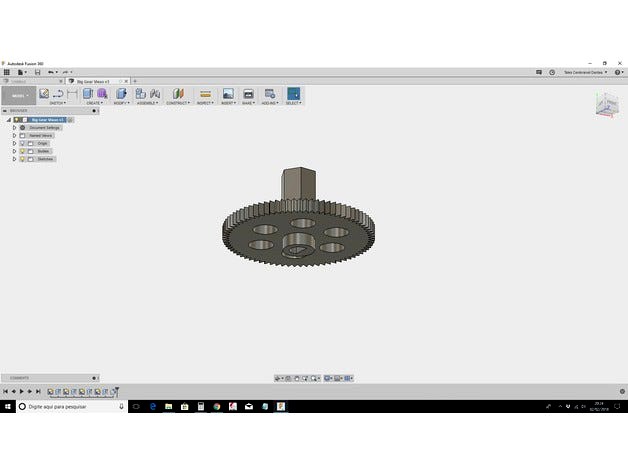Switch to the Big Gear Mesio document tab
Screen dimensions: 628x472
[96, 81]
